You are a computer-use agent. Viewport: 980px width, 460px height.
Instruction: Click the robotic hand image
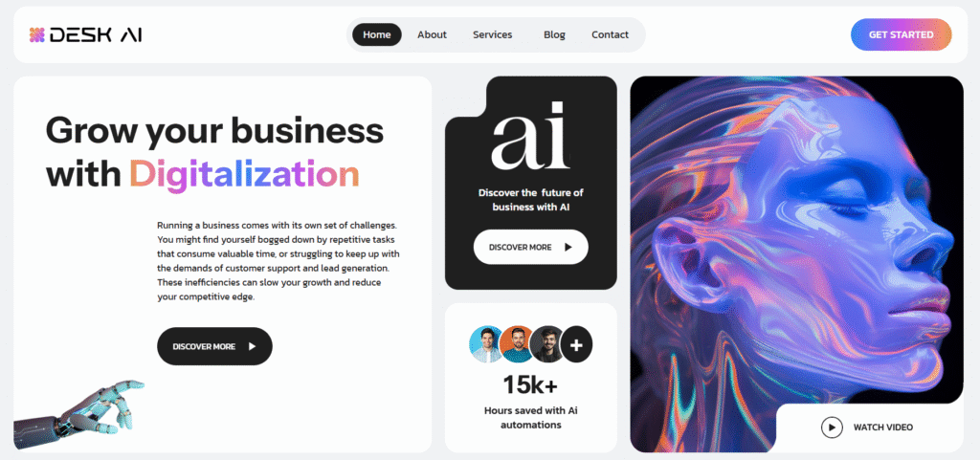pyautogui.click(x=78, y=413)
